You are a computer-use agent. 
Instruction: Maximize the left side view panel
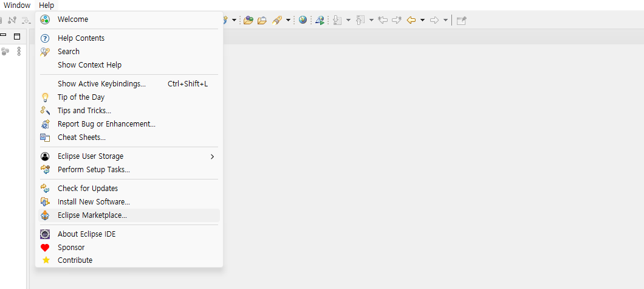click(x=17, y=36)
